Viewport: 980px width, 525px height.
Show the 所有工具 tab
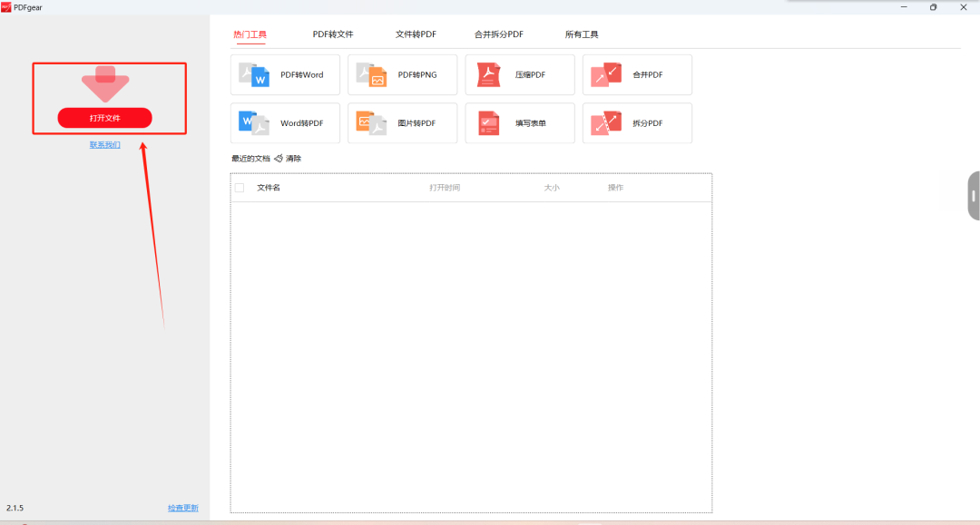(582, 34)
